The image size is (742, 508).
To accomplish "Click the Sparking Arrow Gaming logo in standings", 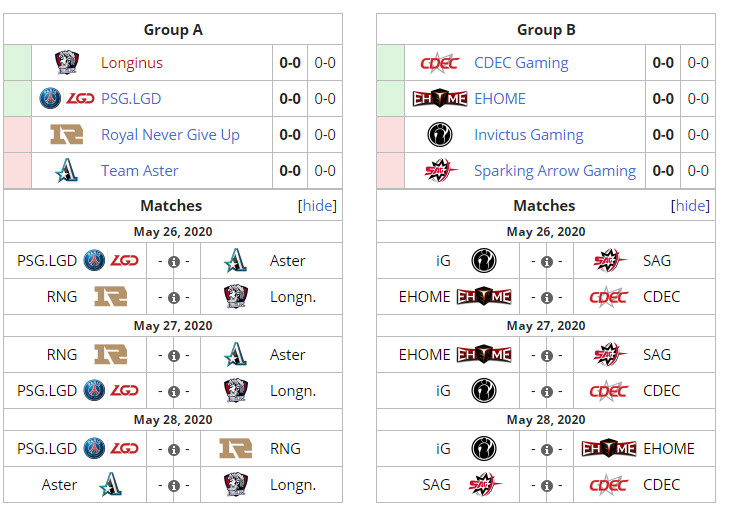I will [x=439, y=171].
